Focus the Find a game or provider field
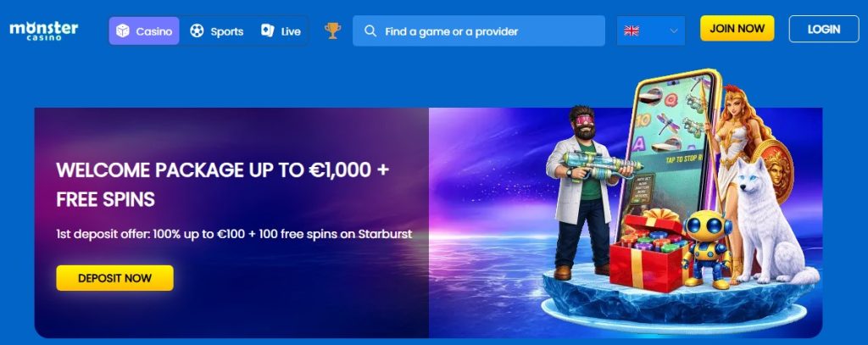 click(479, 31)
